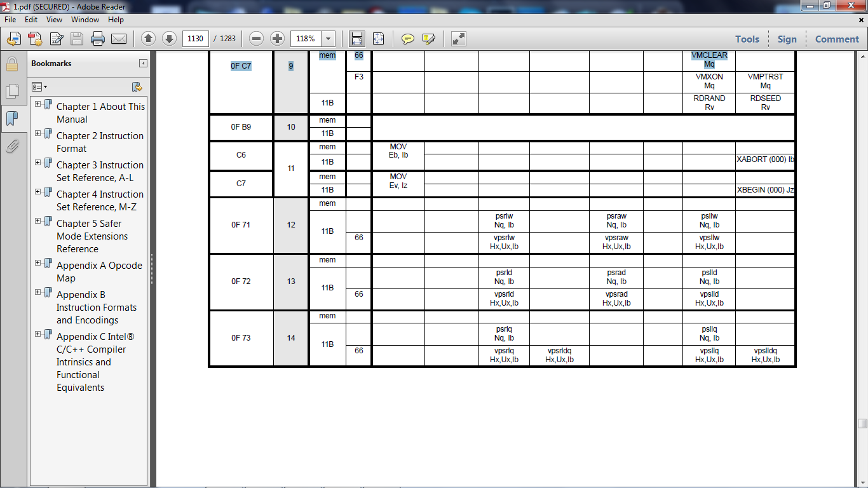Jump to Appendix A Opcode Map
The width and height of the screenshot is (868, 488).
point(99,272)
